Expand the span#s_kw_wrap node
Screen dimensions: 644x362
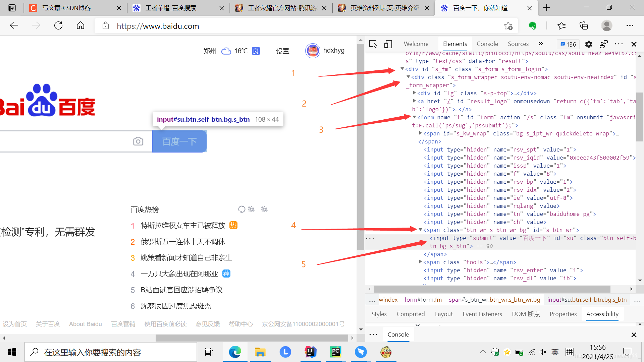pos(421,133)
